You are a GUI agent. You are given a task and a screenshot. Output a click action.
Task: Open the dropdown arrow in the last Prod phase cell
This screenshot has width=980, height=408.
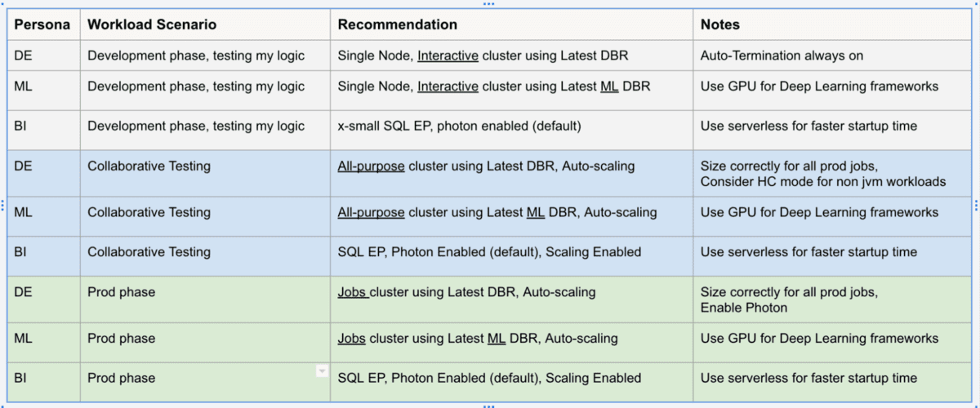(322, 371)
